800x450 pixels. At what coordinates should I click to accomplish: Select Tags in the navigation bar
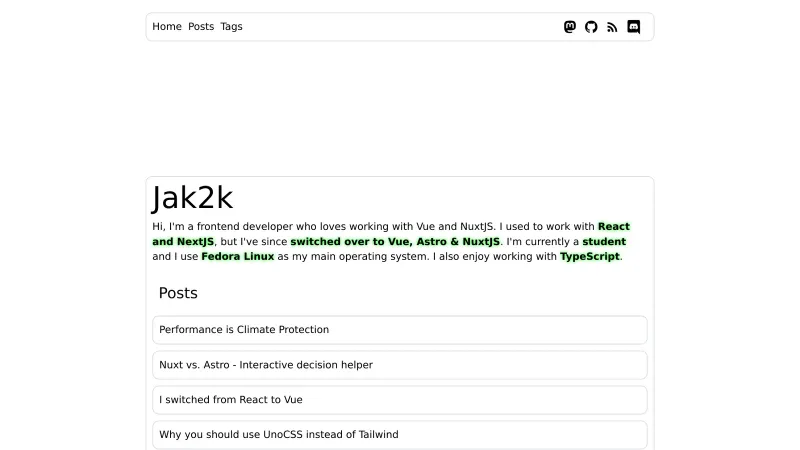pos(231,27)
